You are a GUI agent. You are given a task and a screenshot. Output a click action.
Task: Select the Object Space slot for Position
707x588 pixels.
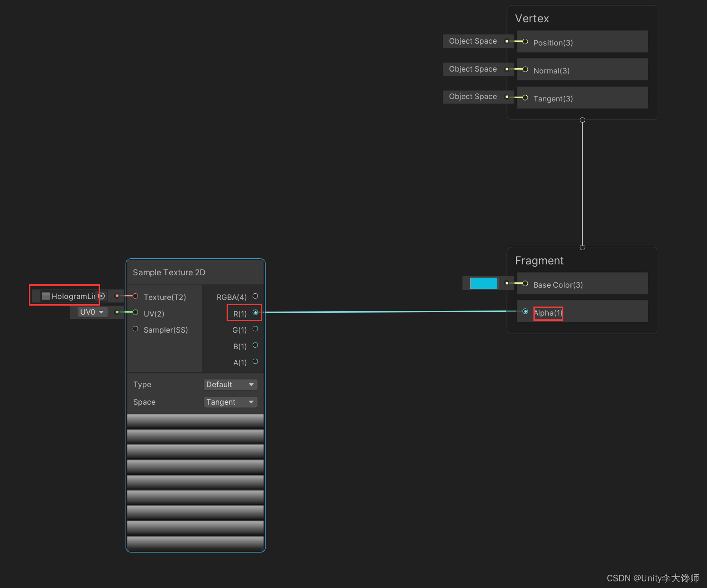pyautogui.click(x=478, y=41)
